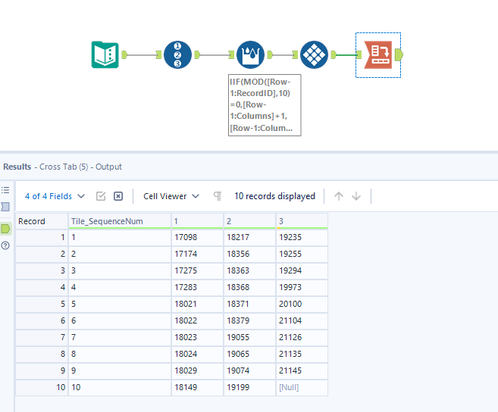The image size is (498, 412).
Task: Click the green output data anchor icon
Action: pyautogui.click(x=6, y=229)
